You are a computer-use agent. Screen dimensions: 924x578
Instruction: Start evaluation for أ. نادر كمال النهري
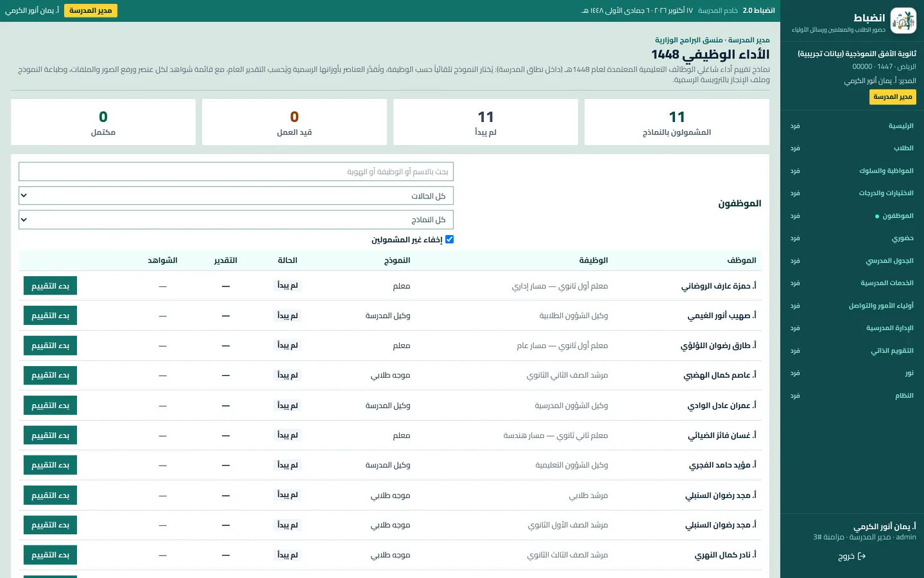tap(50, 555)
